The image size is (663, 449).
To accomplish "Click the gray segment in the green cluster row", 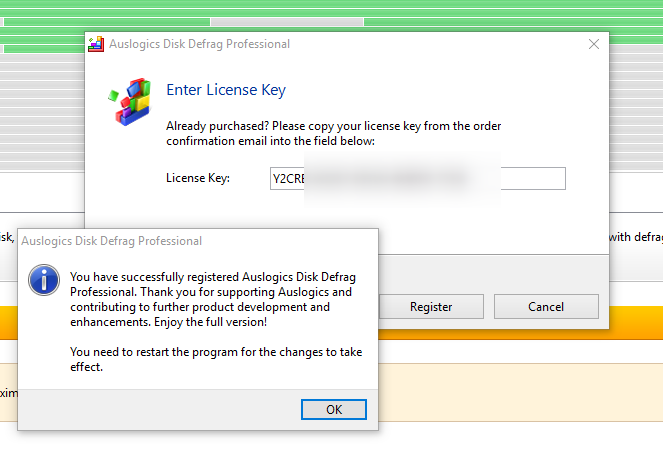I will point(287,22).
